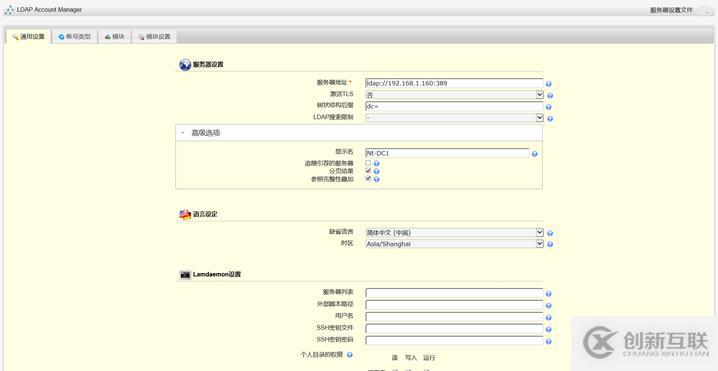
Task: Click the display name field containing Nt-DC1
Action: (447, 153)
